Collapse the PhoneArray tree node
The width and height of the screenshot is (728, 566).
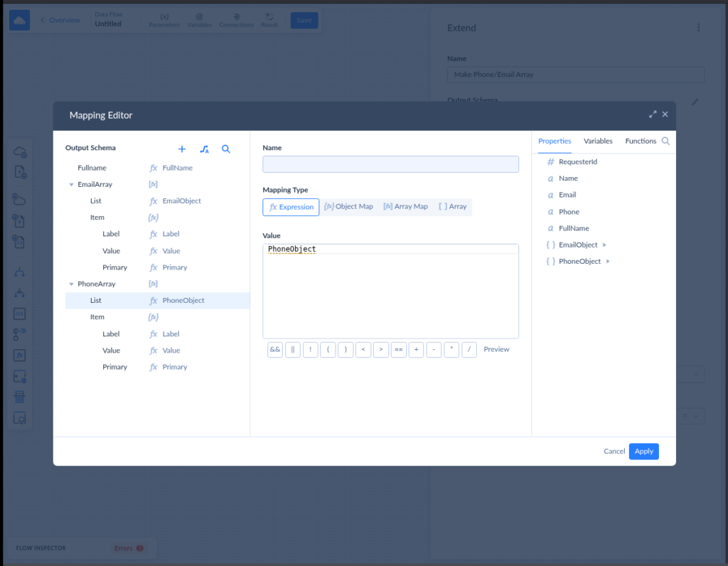(x=71, y=284)
